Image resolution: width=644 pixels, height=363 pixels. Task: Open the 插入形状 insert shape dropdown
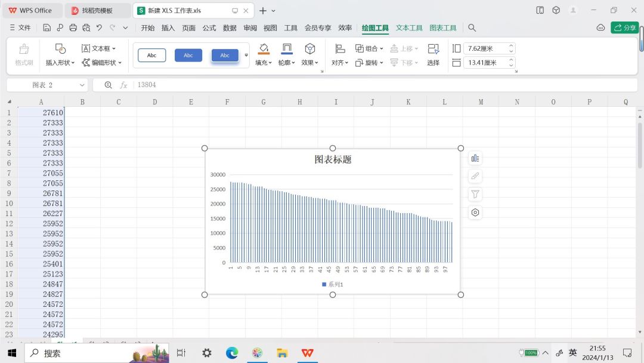pos(60,63)
